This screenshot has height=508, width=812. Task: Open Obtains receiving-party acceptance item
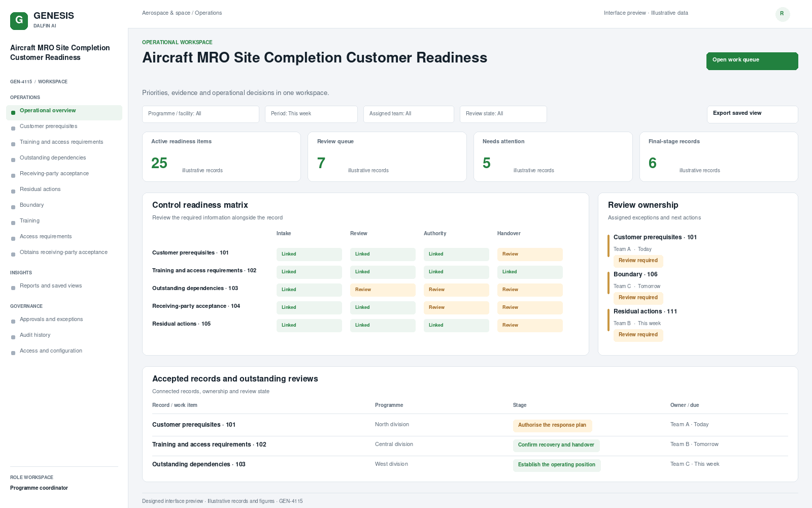[64, 252]
